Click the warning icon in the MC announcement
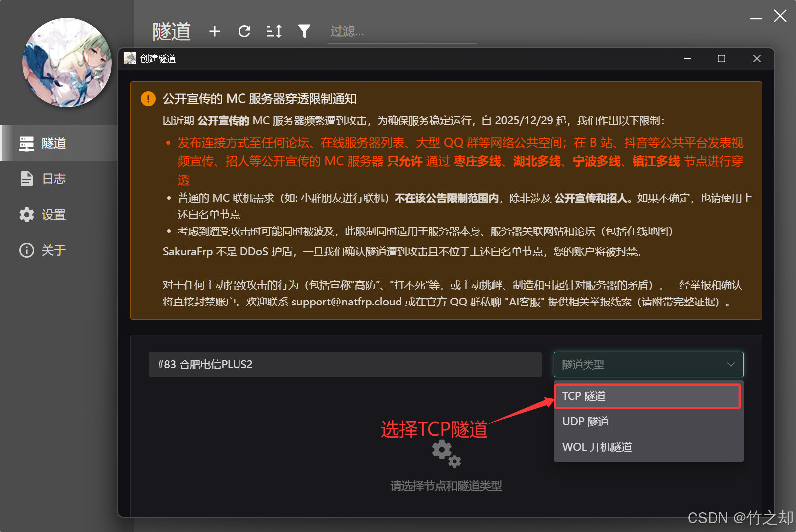The image size is (796, 532). tap(148, 99)
